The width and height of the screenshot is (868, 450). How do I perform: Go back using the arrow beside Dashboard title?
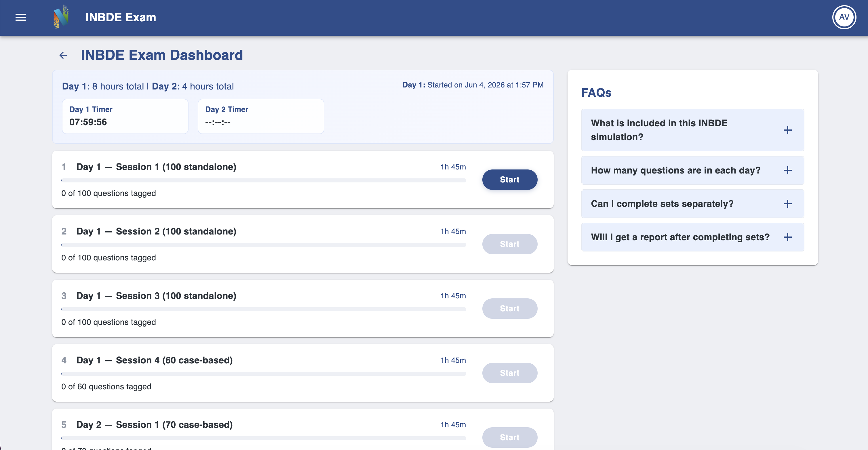(x=63, y=55)
